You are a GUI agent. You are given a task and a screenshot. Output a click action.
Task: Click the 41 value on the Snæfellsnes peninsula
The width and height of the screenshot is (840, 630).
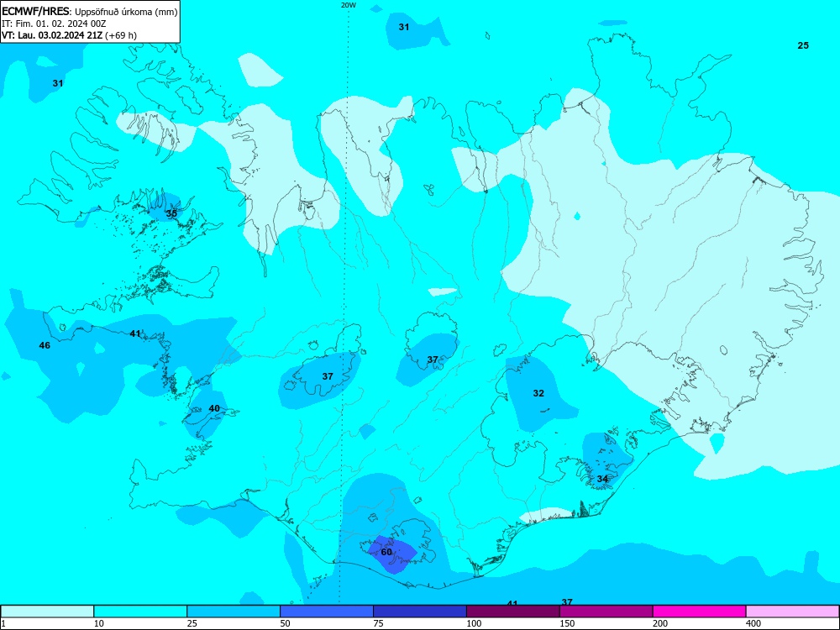point(135,333)
